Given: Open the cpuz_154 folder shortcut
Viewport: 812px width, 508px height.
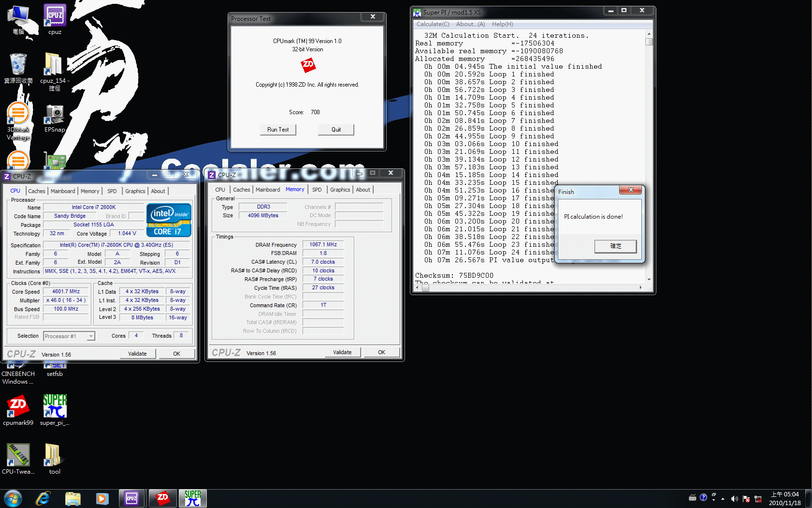Looking at the screenshot, I should point(55,71).
